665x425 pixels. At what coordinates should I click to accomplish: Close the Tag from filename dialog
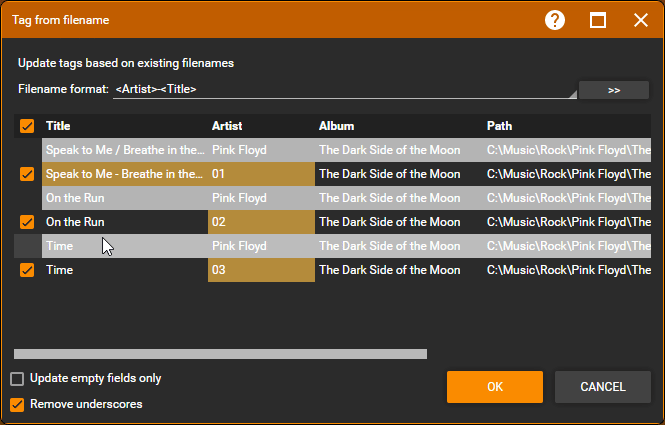pos(640,20)
